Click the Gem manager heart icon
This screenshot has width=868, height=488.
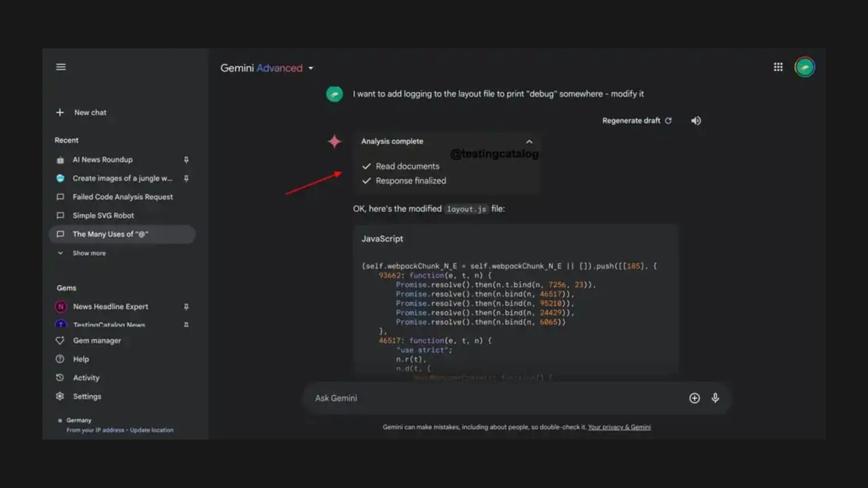click(60, 341)
